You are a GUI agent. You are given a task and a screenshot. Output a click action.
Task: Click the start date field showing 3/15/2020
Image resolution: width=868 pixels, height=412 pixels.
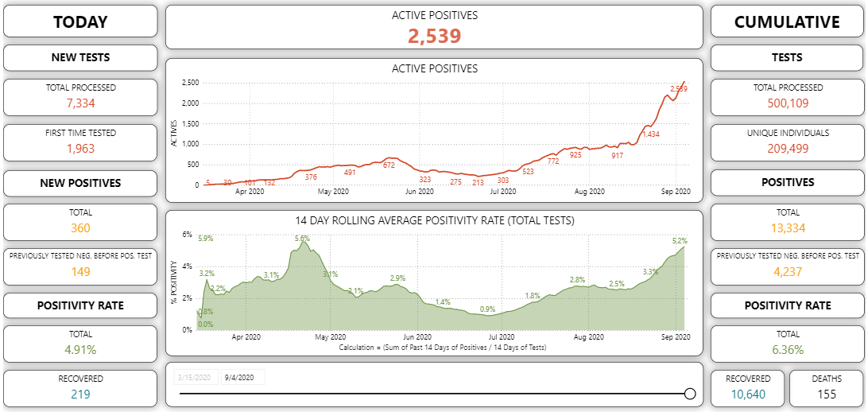pos(196,378)
